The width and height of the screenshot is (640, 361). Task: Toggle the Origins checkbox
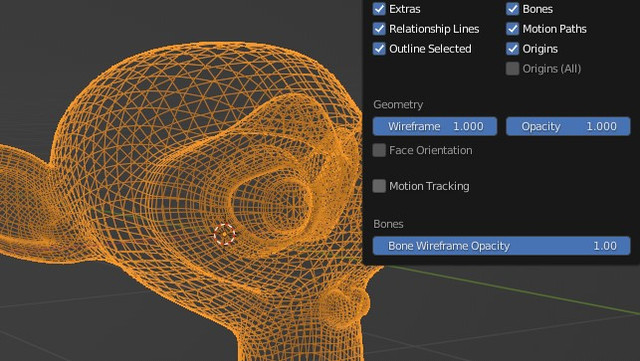[513, 49]
